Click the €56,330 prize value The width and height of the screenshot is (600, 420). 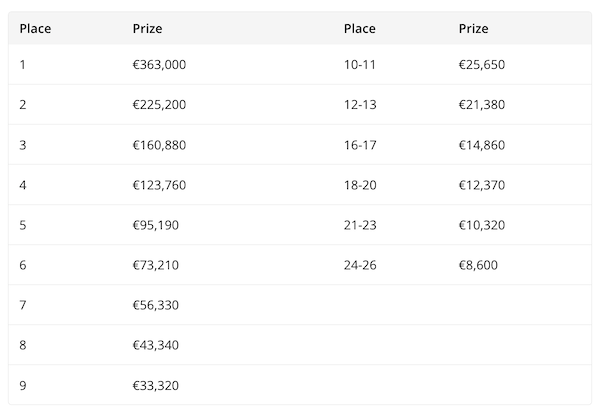coord(156,305)
